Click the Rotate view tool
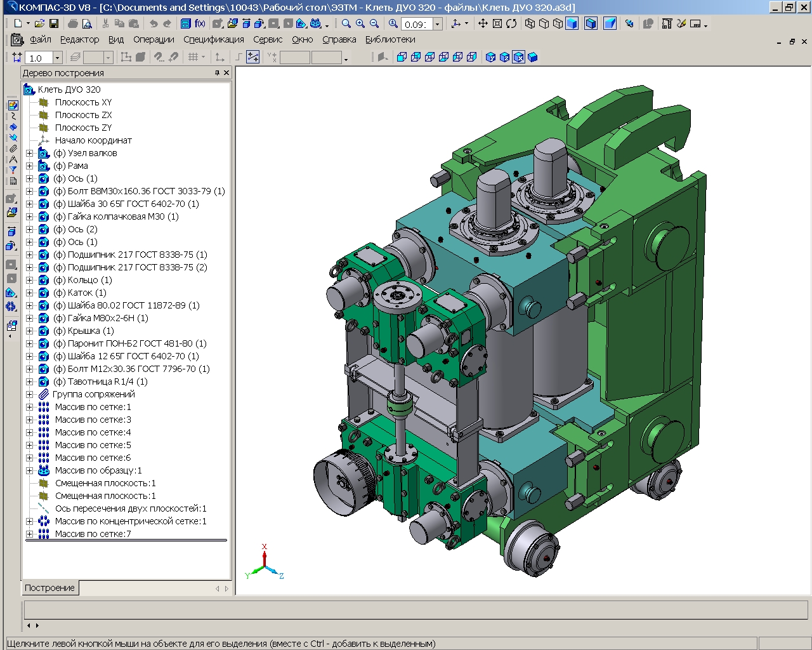This screenshot has width=812, height=650. coord(511,23)
